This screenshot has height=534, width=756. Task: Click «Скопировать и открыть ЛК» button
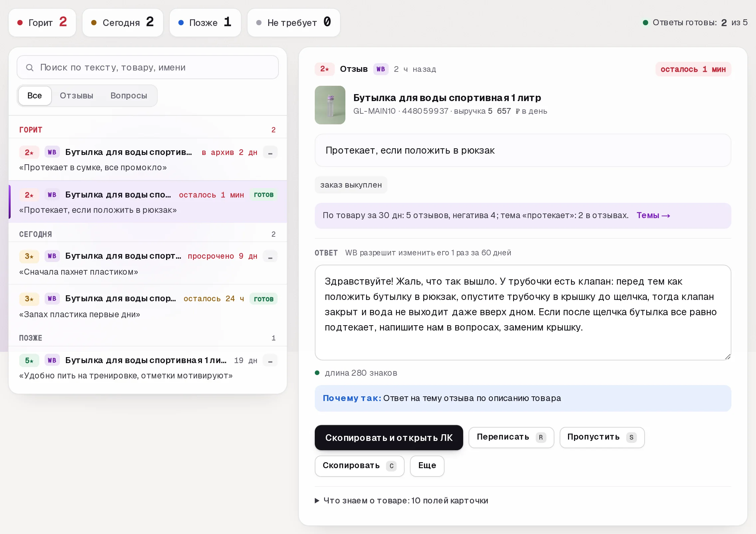pyautogui.click(x=389, y=438)
